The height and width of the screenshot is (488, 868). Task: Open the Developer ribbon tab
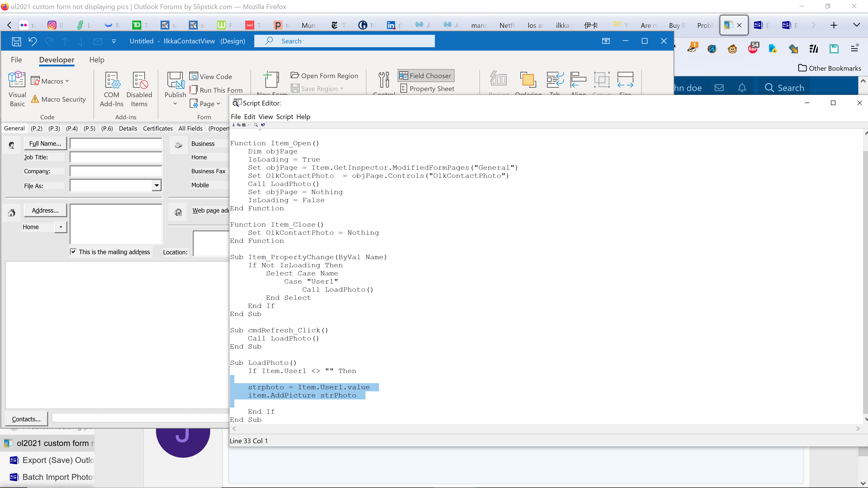[57, 60]
